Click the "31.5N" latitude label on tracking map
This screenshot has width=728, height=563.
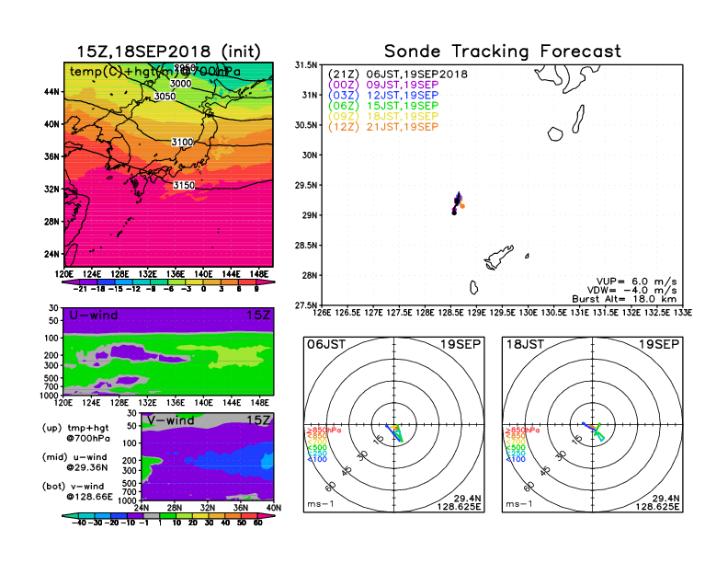coord(306,65)
